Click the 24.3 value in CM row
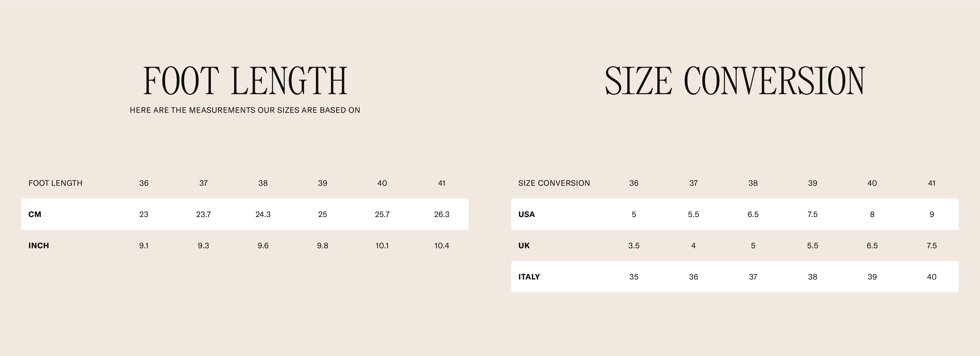Viewport: 980px width, 356px height. [x=263, y=214]
